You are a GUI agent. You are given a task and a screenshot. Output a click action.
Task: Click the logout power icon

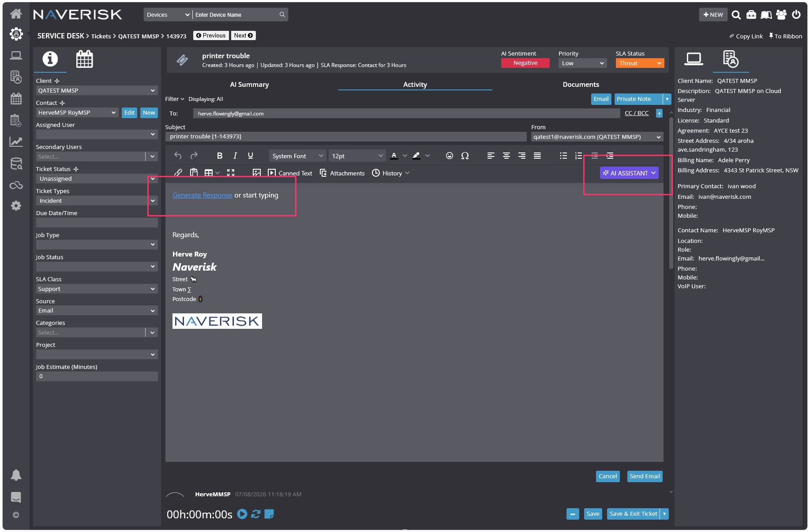[796, 15]
